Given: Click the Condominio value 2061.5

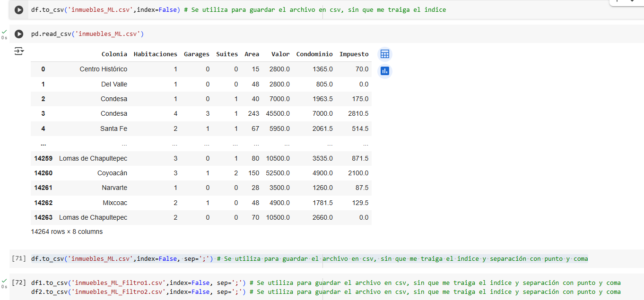Looking at the screenshot, I should (322, 129).
